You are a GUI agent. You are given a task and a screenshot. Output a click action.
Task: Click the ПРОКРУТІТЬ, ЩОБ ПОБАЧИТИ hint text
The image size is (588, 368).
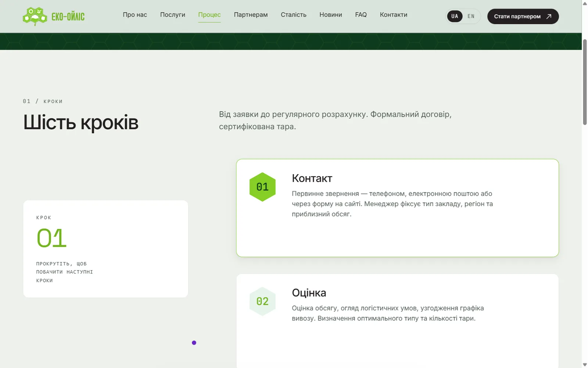point(64,272)
